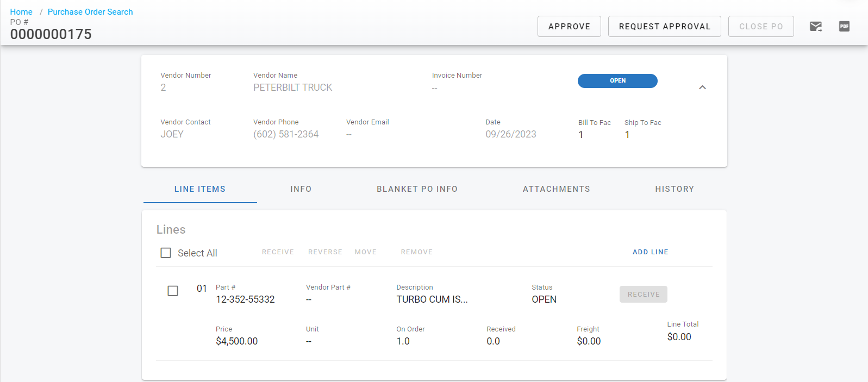The image size is (868, 382).
Task: Click the Close PO button
Action: [760, 27]
